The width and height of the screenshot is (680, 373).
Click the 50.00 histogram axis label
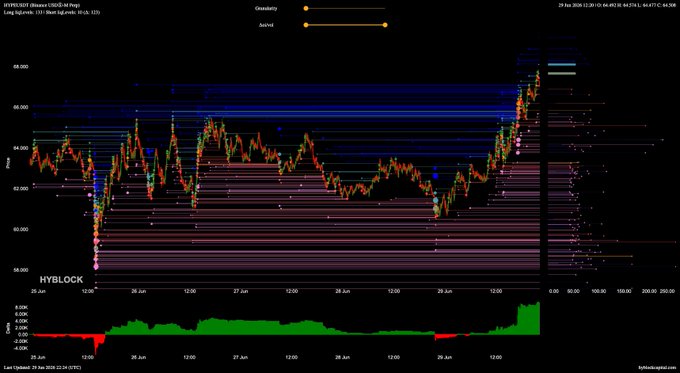[574, 291]
